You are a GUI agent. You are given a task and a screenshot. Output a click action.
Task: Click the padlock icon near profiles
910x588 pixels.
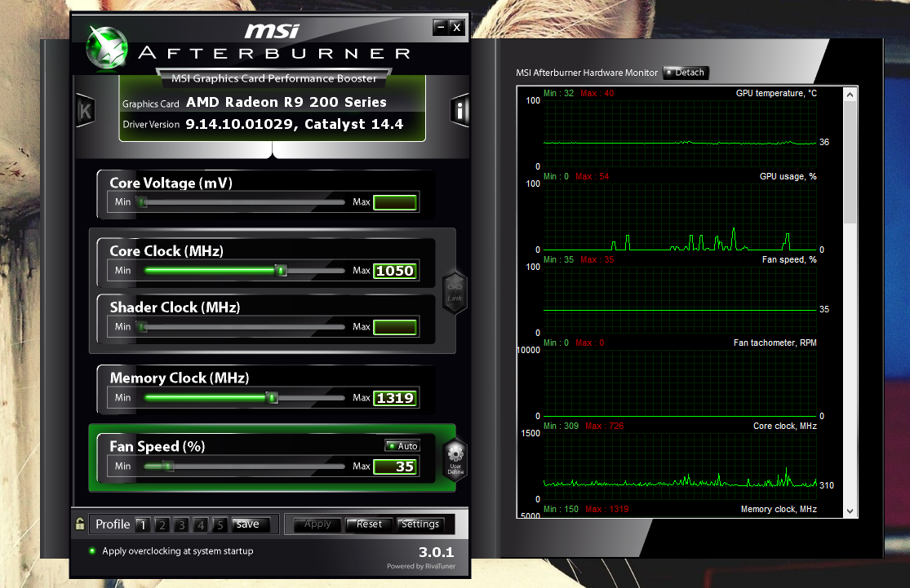[78, 524]
